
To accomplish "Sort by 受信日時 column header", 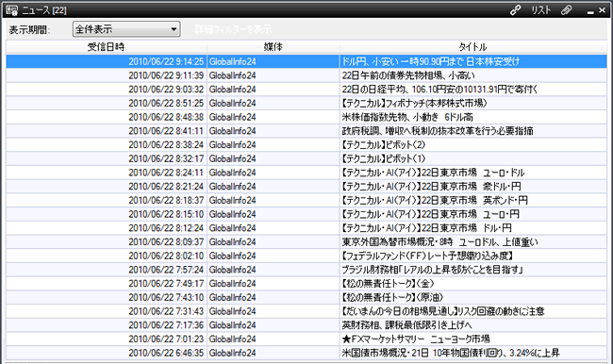I will [x=107, y=47].
